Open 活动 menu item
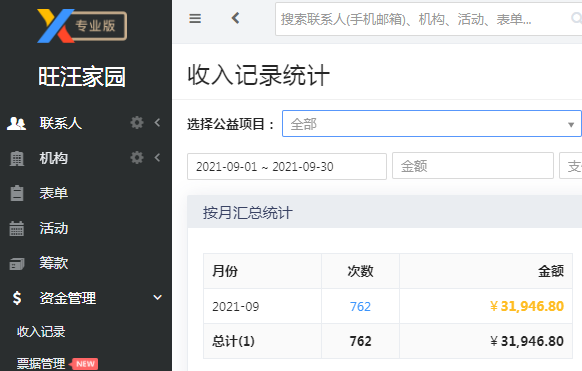582x371 pixels. pyautogui.click(x=54, y=228)
